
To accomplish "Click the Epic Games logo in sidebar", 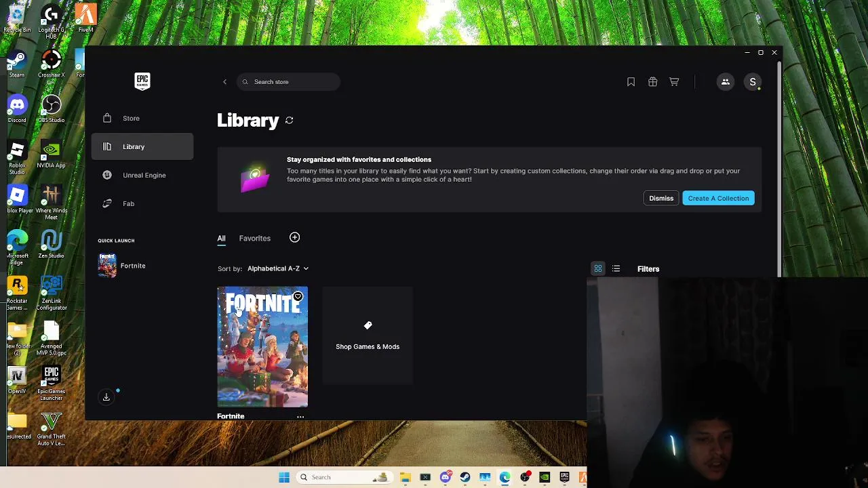I will (x=142, y=81).
